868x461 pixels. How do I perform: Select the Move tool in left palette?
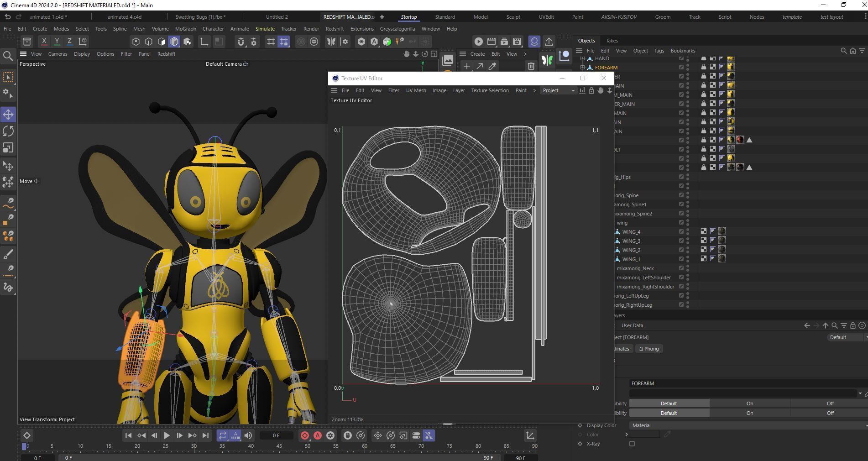8,115
